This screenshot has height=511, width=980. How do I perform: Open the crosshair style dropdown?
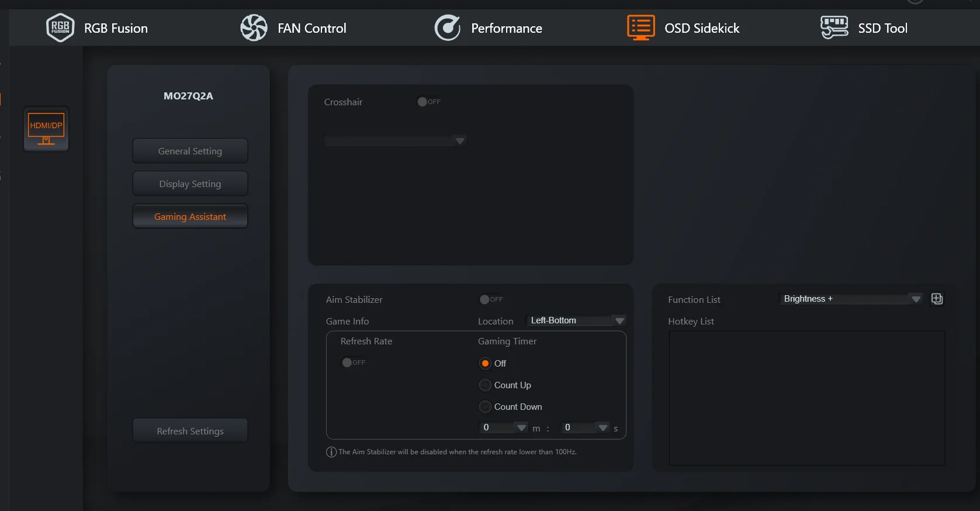[395, 141]
